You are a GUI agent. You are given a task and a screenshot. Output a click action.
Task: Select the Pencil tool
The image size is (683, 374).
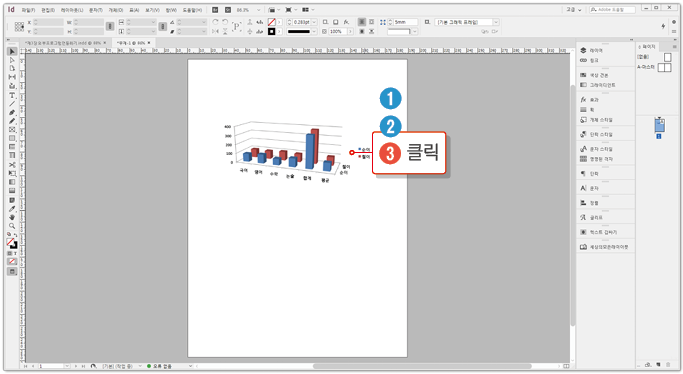pyautogui.click(x=12, y=121)
